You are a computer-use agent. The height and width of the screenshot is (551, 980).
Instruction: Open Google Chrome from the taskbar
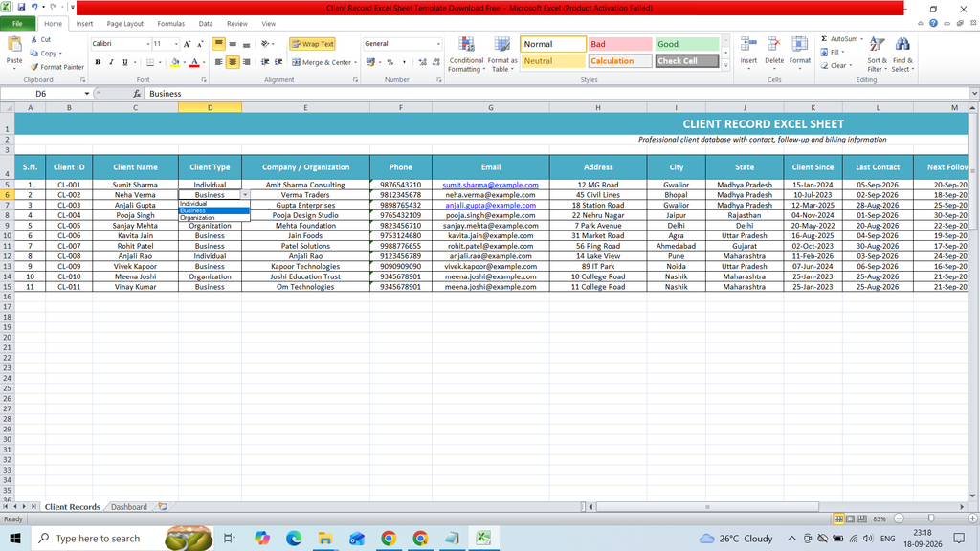[x=389, y=538]
